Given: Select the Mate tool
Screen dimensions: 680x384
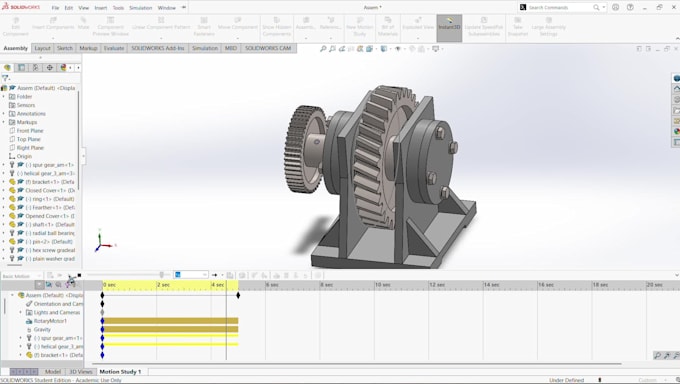Looking at the screenshot, I should (x=83, y=24).
